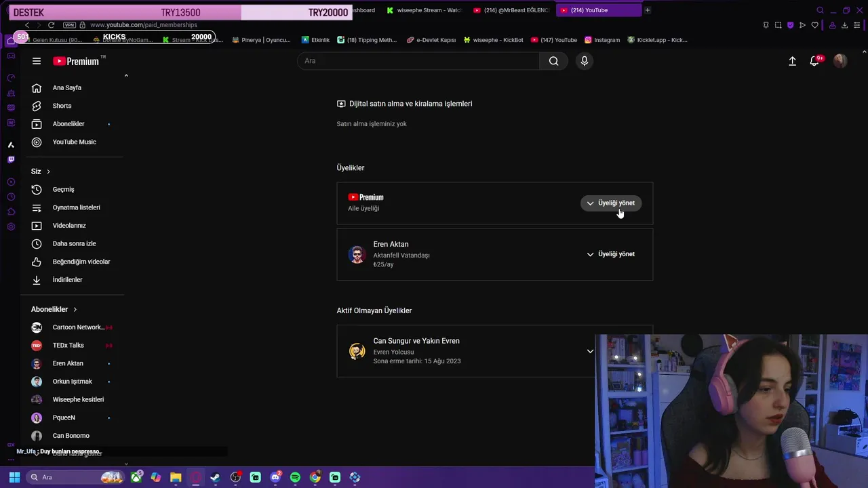Image resolution: width=868 pixels, height=488 pixels.
Task: Click the Can Sungur ve Yakın Evren avatar
Action: tap(357, 351)
